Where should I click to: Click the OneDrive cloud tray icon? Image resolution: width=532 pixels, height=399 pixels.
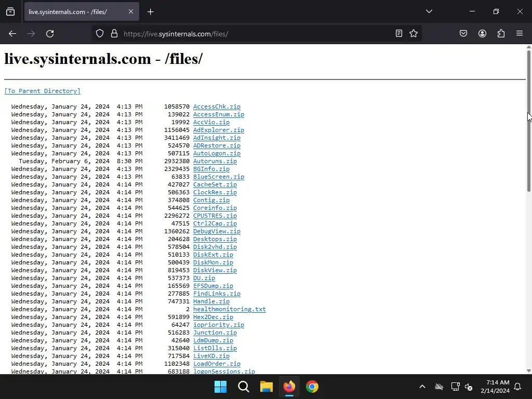(x=439, y=387)
